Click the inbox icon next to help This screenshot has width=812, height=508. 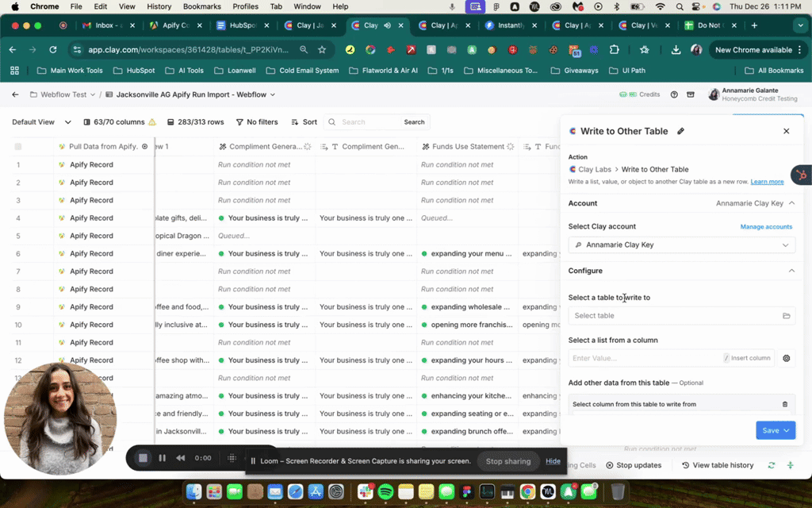[691, 94]
